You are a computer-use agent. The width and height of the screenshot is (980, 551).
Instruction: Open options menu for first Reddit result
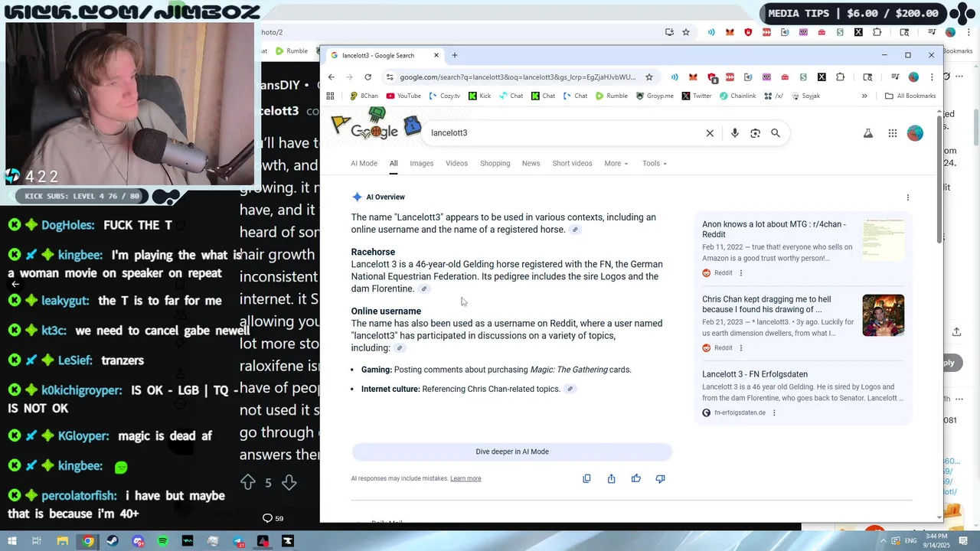(740, 273)
